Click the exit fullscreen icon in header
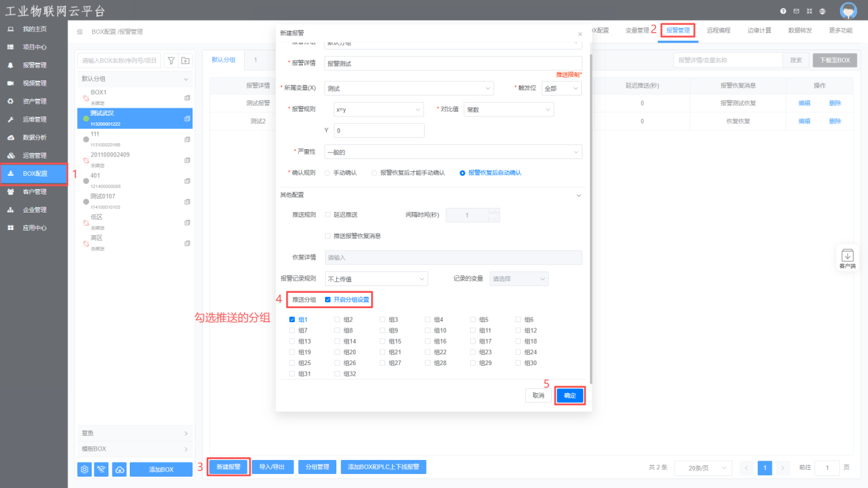 click(x=809, y=11)
